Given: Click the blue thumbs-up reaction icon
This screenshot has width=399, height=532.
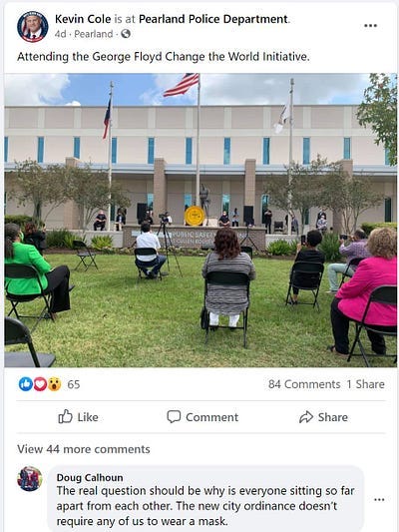Looking at the screenshot, I should click(25, 384).
